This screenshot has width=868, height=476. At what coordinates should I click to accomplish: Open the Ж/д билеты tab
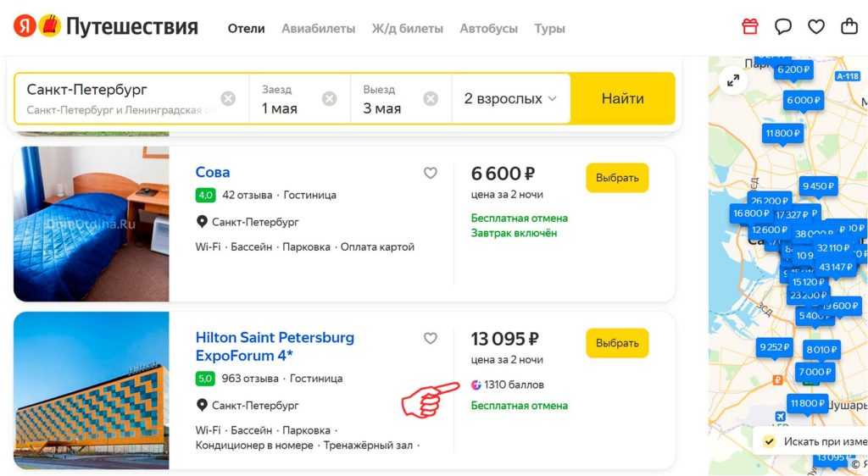(407, 28)
